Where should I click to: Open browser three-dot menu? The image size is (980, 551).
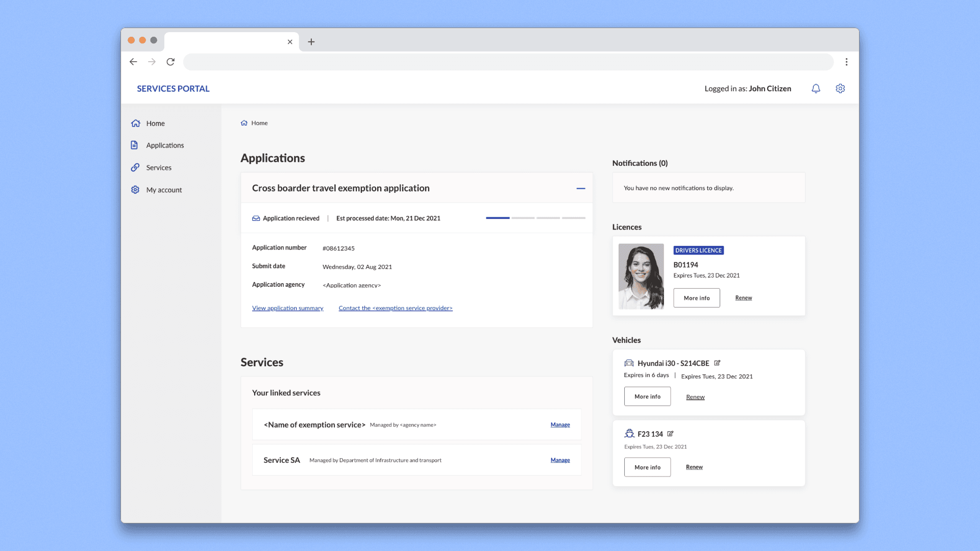[x=846, y=62]
